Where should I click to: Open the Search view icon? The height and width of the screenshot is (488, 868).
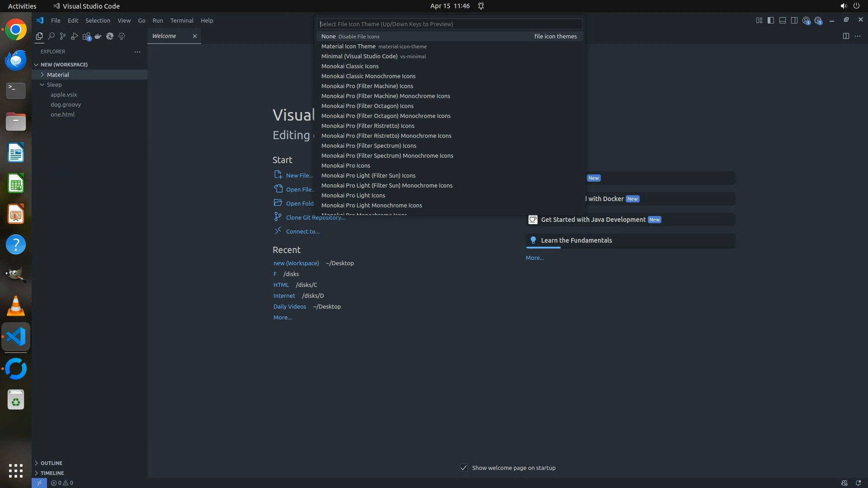coord(51,36)
